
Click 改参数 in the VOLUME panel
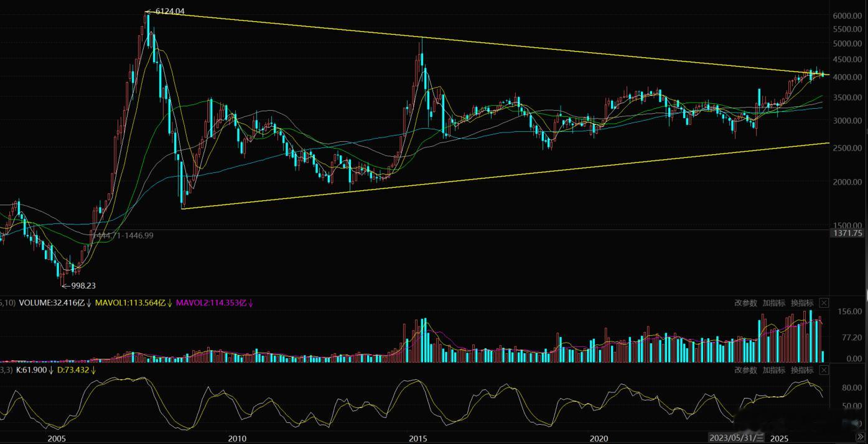click(x=745, y=303)
